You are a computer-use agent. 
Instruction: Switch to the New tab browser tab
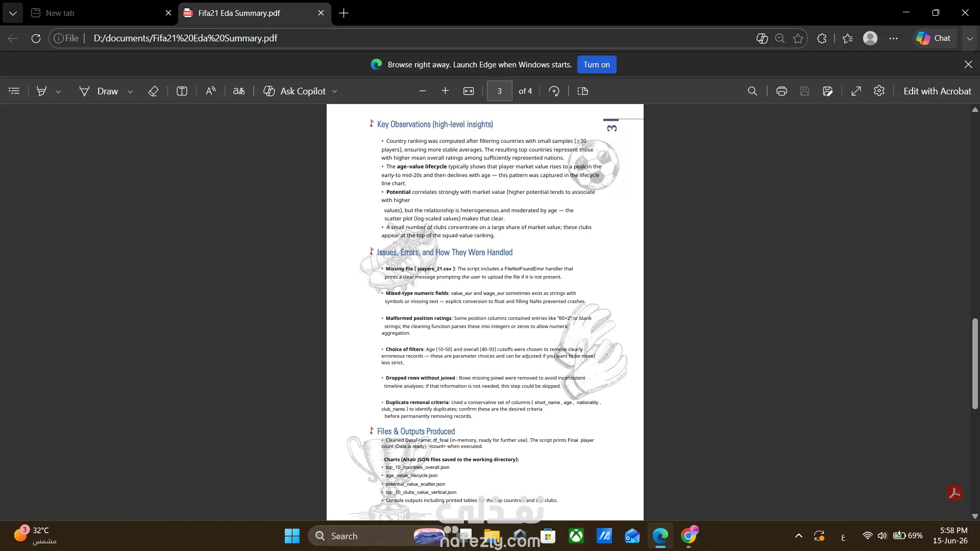pos(101,13)
